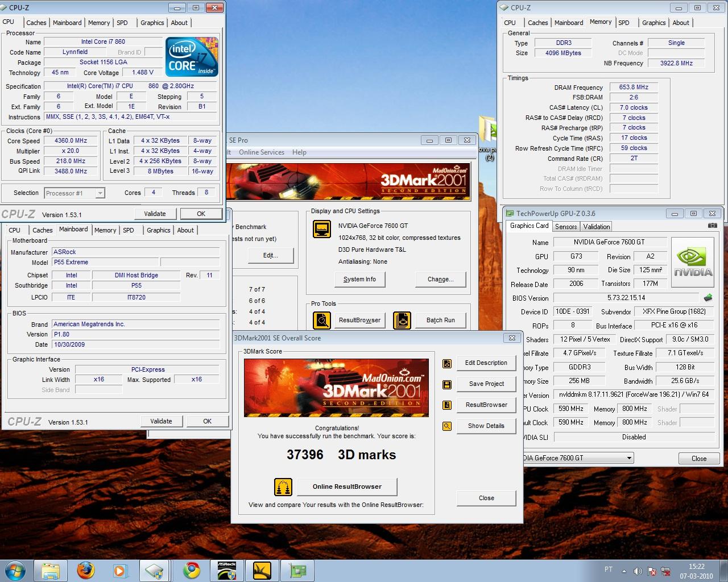Click the Pro Tools ResultBrowser magnifier icon

[x=322, y=320]
